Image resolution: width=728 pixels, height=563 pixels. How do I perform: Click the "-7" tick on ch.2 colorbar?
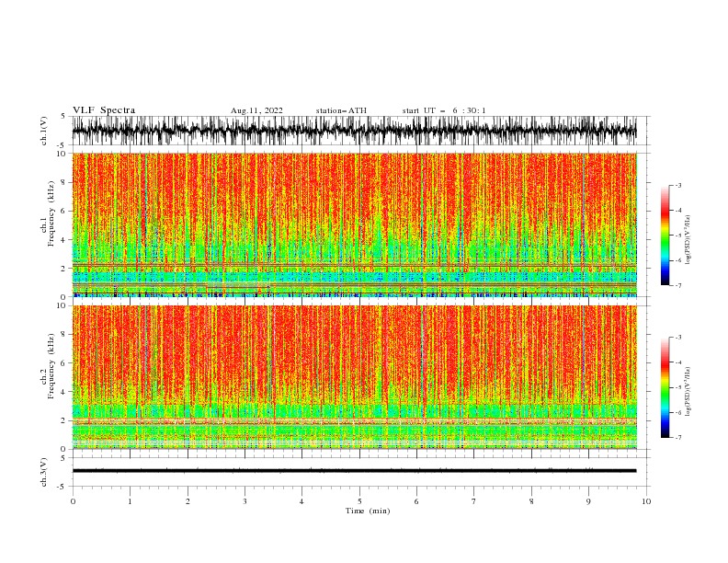677,438
